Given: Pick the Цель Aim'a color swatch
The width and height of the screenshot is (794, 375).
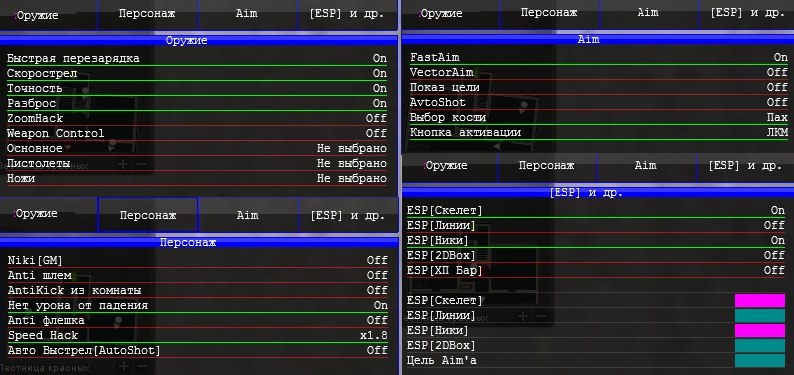Looking at the screenshot, I should (760, 361).
